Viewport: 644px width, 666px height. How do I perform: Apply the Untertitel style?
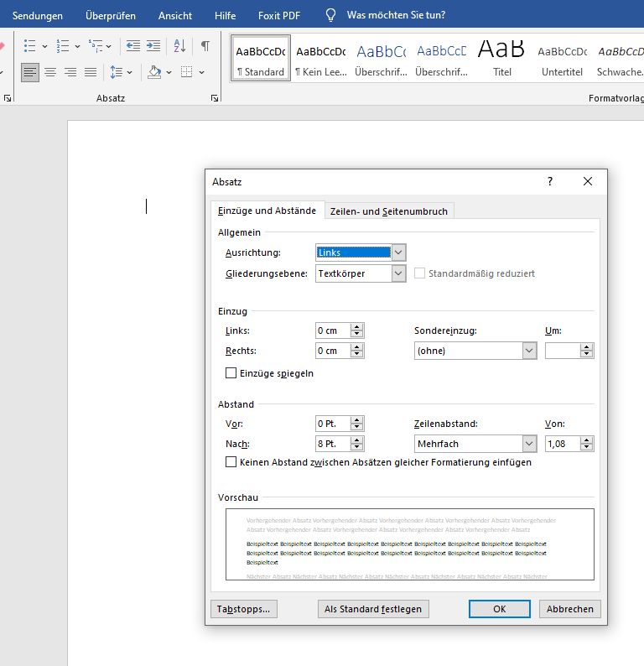click(x=562, y=58)
